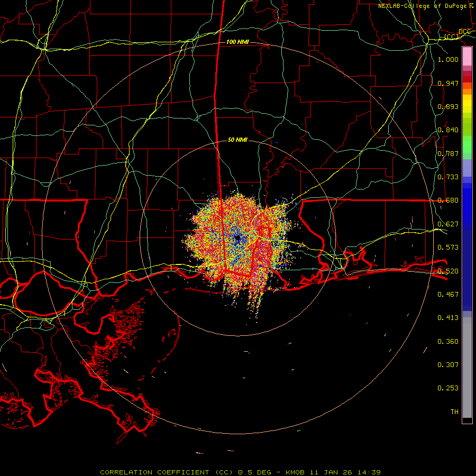Click the 1.000 scale value
This screenshot has height=476, width=476.
point(448,59)
